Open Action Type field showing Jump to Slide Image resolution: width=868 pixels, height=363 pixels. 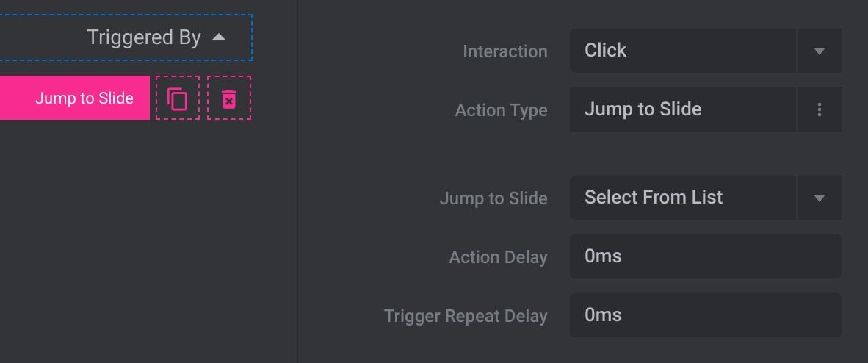point(683,109)
